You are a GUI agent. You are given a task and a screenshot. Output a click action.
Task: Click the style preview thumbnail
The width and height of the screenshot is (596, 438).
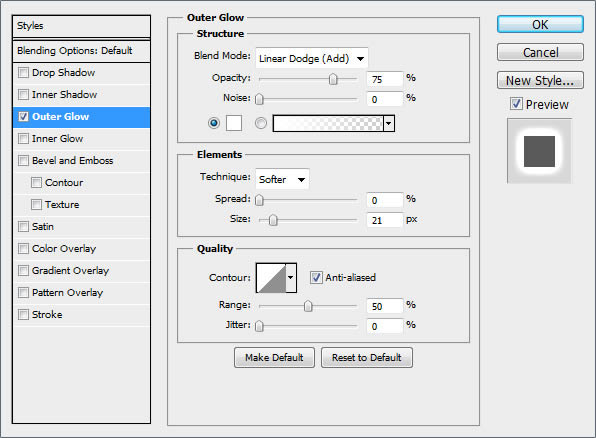pos(539,151)
